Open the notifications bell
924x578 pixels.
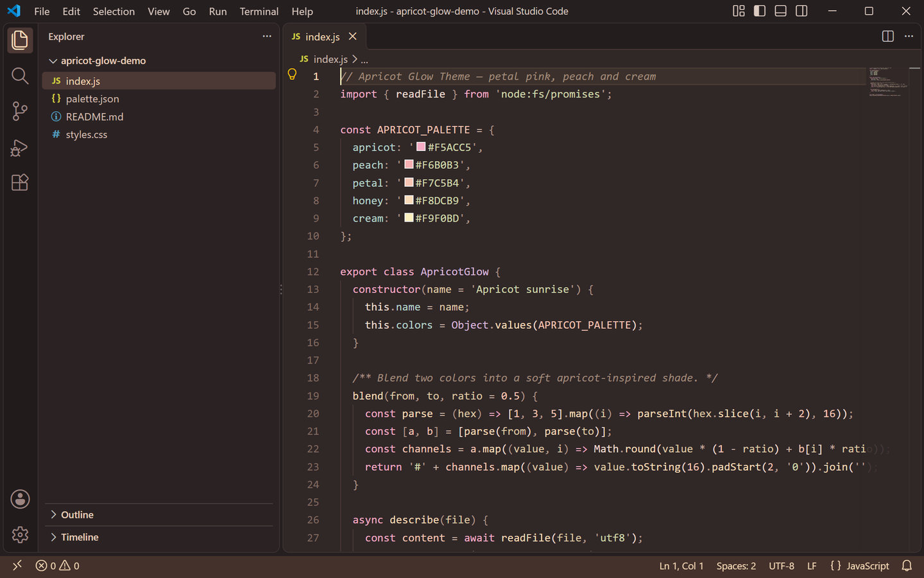[907, 566]
